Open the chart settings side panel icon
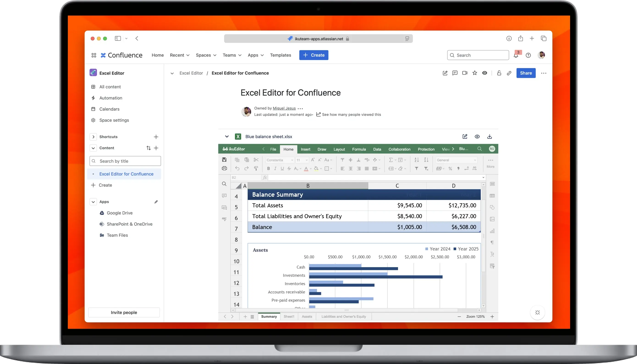The width and height of the screenshot is (637, 364). click(x=492, y=231)
